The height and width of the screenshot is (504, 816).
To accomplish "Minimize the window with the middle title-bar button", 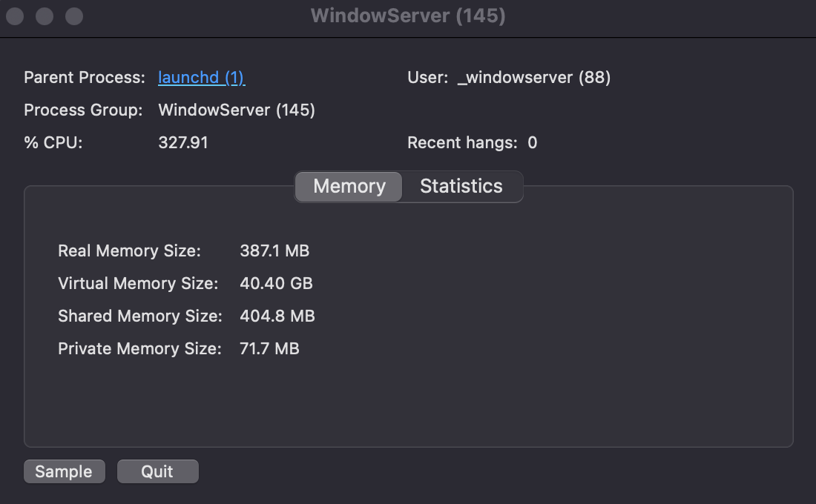I will (x=45, y=16).
